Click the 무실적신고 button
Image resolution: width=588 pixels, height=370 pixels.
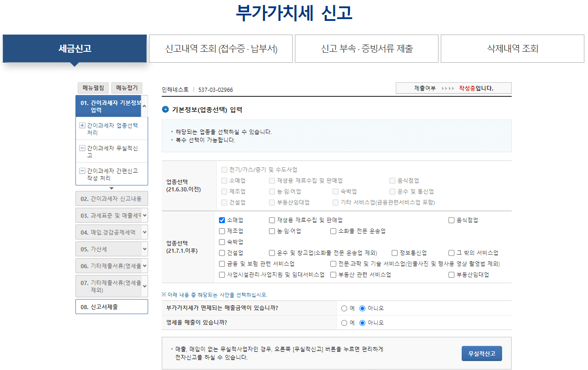482,353
